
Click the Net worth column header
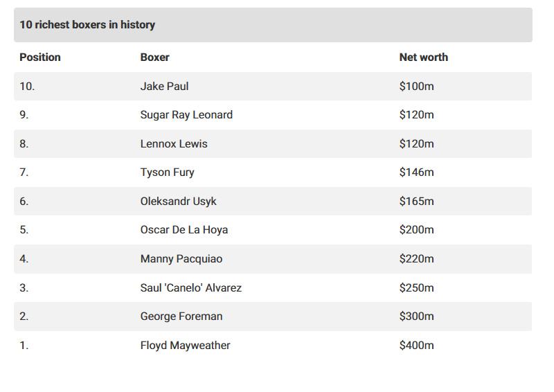tap(423, 57)
